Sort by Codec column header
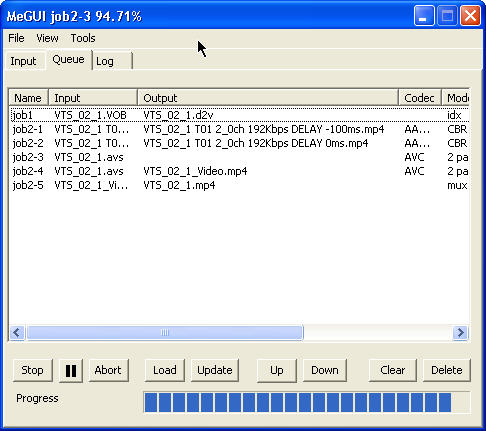The width and height of the screenshot is (486, 431). 420,98
